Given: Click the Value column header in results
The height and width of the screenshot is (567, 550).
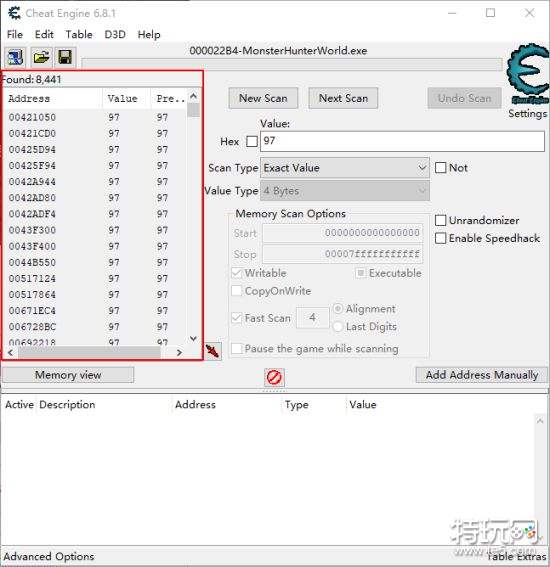Looking at the screenshot, I should click(x=127, y=98).
